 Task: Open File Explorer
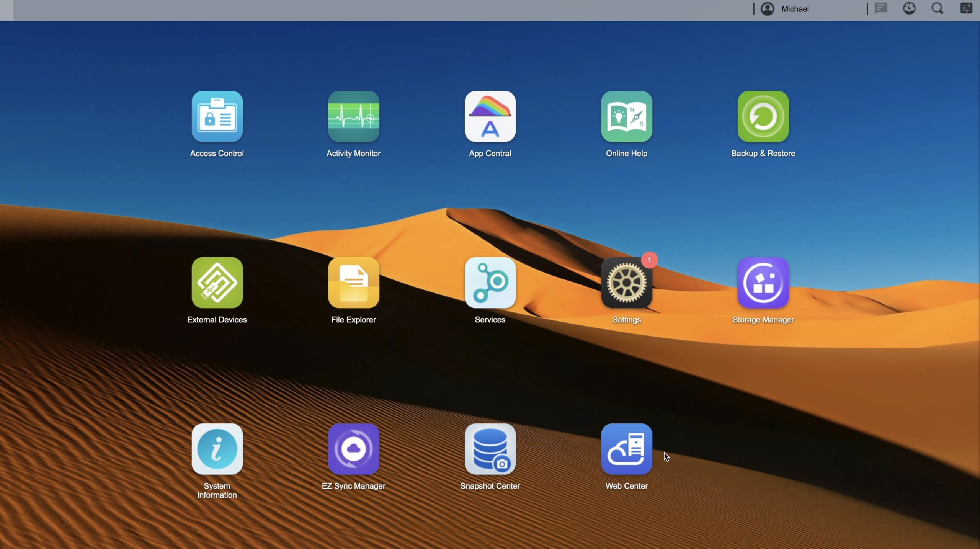pos(353,283)
